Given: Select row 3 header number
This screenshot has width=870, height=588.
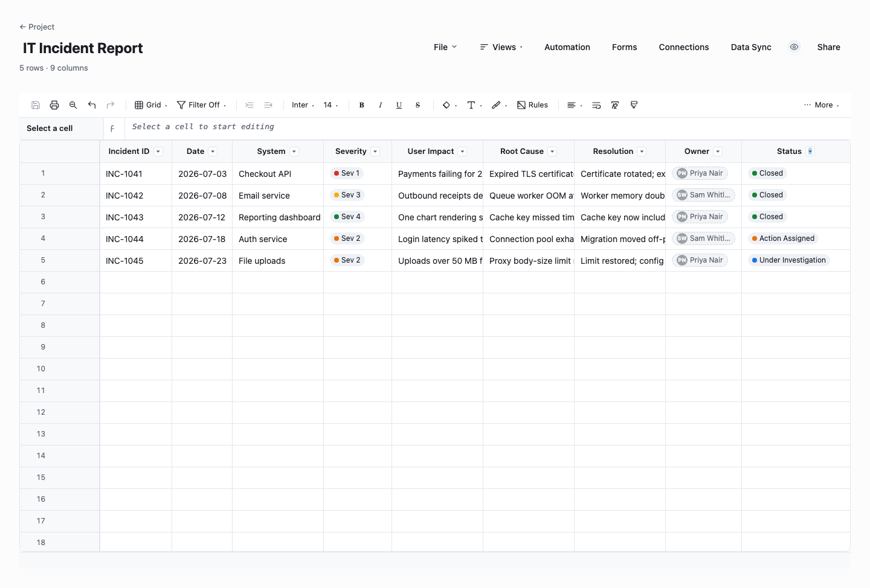Looking at the screenshot, I should point(43,217).
